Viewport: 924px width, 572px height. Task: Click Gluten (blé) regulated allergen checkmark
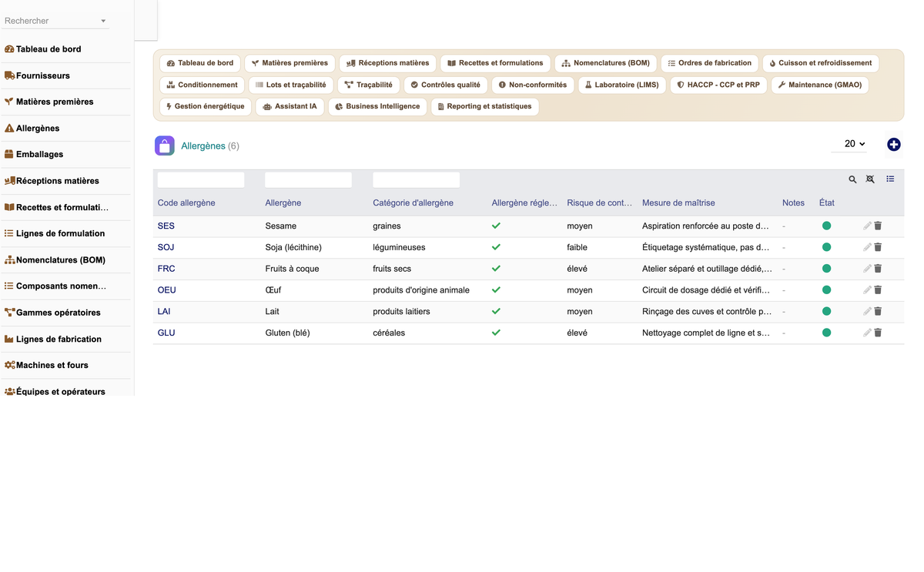(496, 333)
